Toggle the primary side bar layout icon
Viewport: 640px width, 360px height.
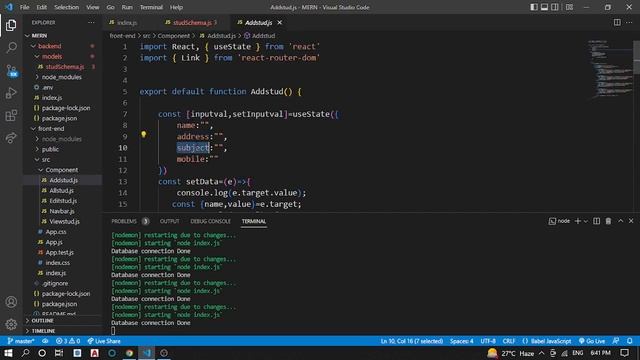click(x=534, y=7)
